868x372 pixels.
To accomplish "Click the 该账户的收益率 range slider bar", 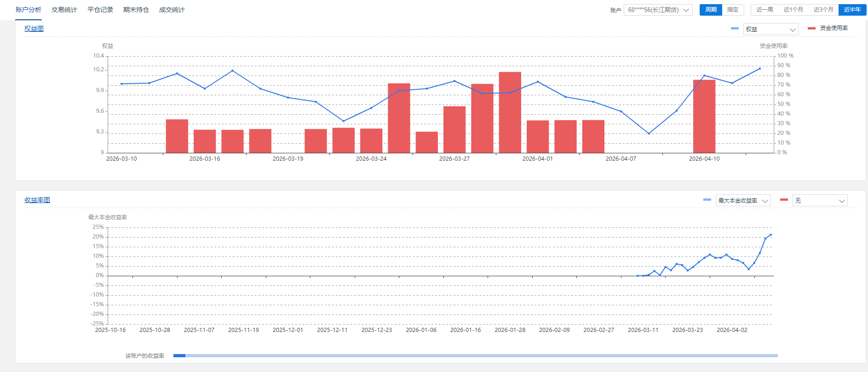I will tap(475, 355).
